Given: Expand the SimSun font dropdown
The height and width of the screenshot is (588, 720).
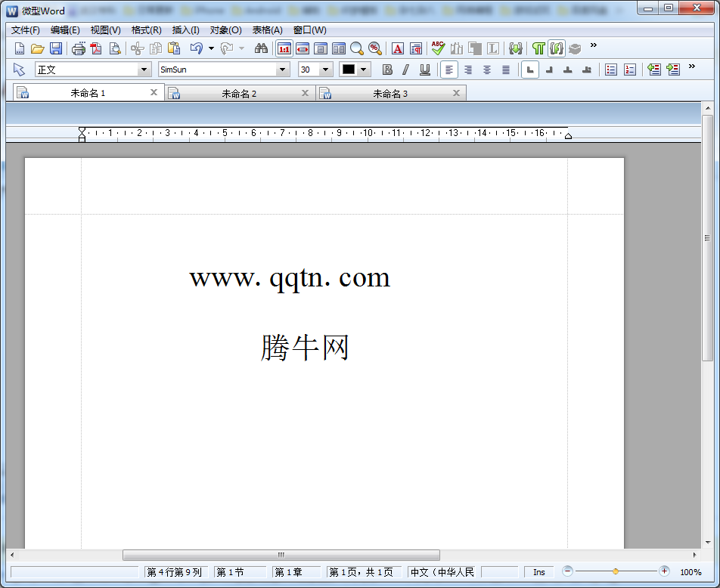Looking at the screenshot, I should tap(283, 70).
